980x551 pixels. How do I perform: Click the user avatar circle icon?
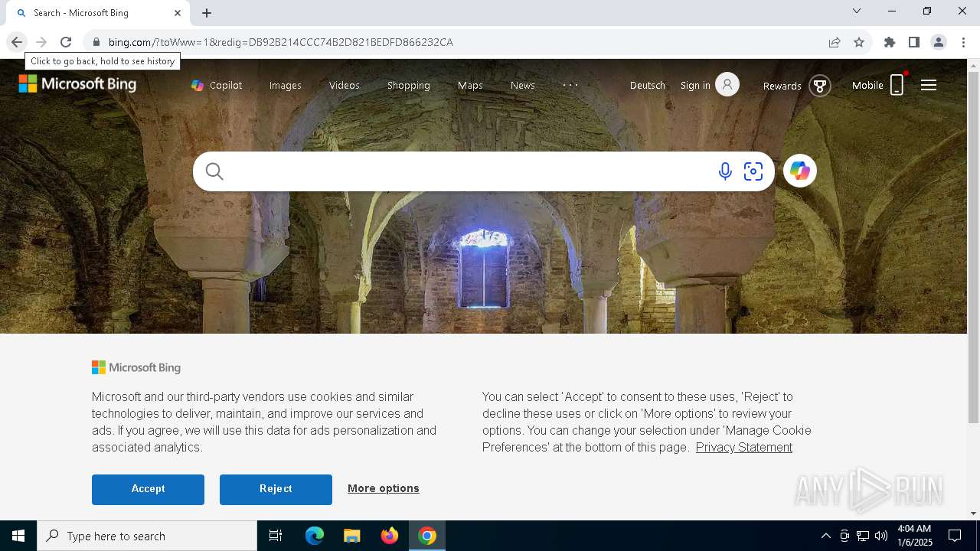tap(727, 84)
